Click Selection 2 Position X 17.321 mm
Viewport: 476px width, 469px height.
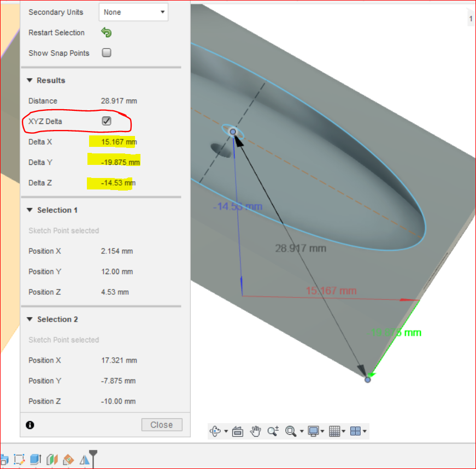(x=119, y=360)
